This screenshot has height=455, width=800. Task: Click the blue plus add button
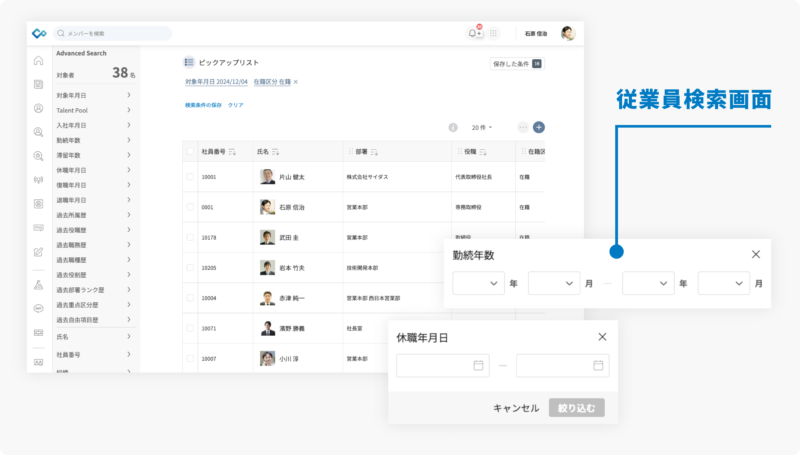coord(539,128)
